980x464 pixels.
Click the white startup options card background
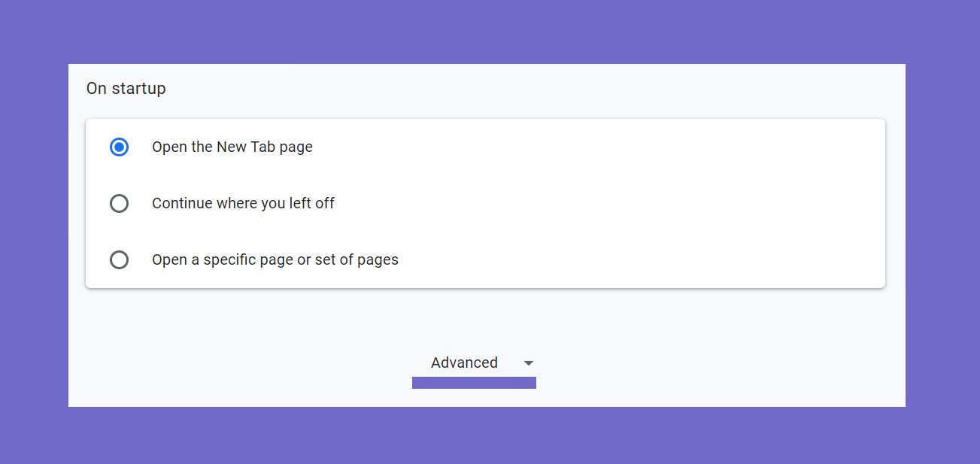click(639, 232)
